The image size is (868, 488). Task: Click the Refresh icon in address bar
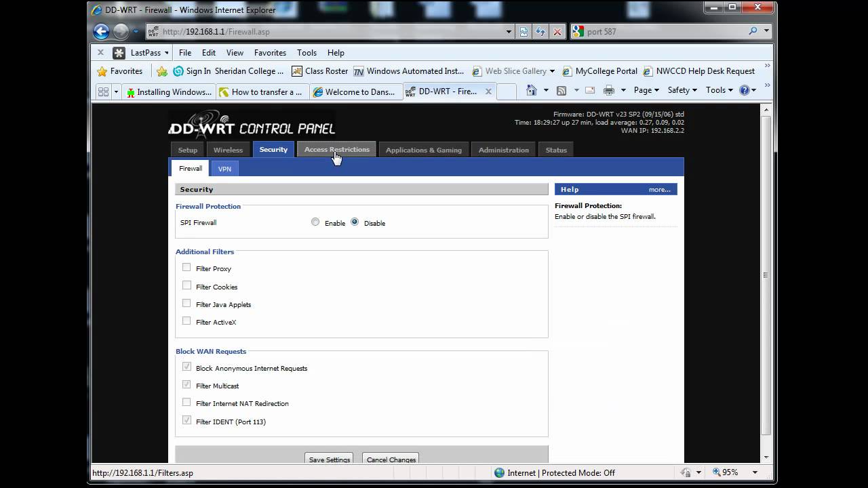coord(540,31)
